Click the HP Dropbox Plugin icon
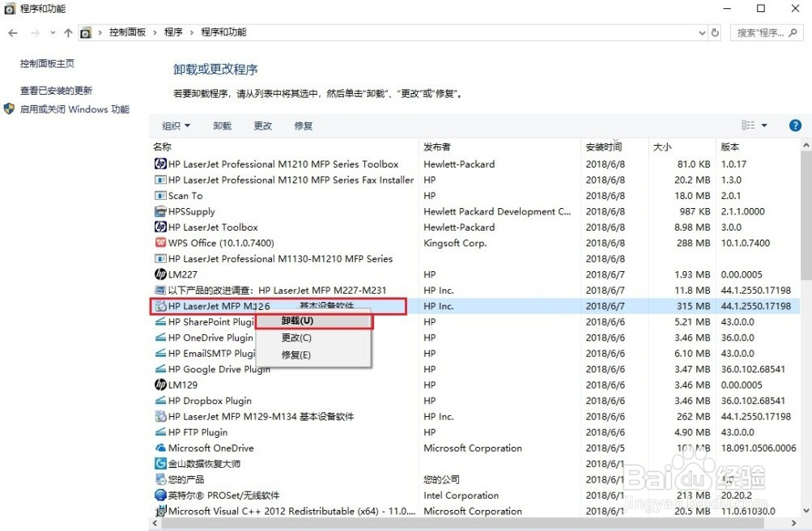 tap(160, 401)
